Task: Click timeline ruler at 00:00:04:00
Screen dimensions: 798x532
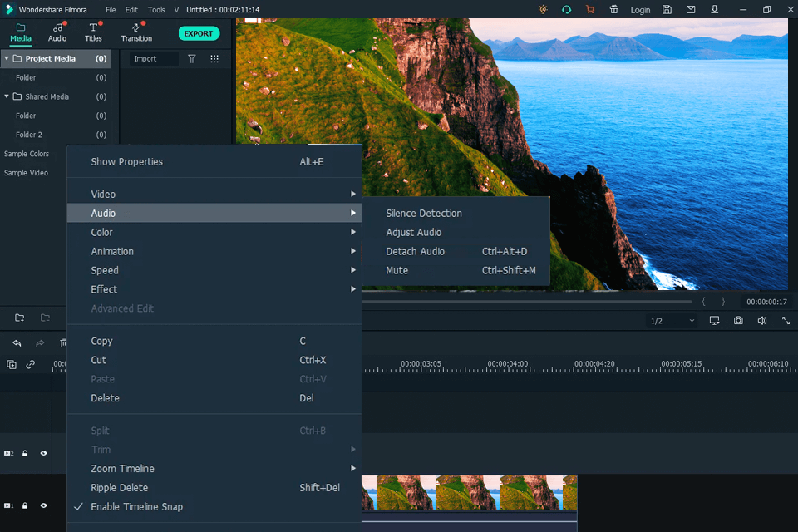Action: pyautogui.click(x=507, y=364)
